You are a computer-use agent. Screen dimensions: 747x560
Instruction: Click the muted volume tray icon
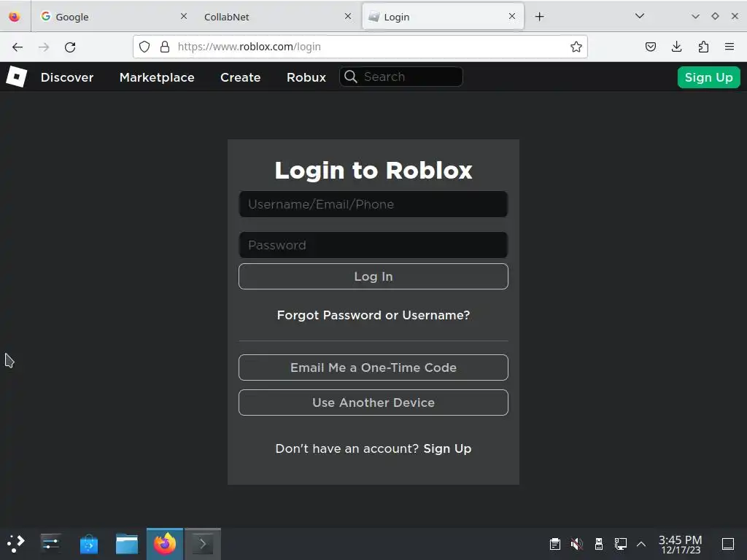577,544
